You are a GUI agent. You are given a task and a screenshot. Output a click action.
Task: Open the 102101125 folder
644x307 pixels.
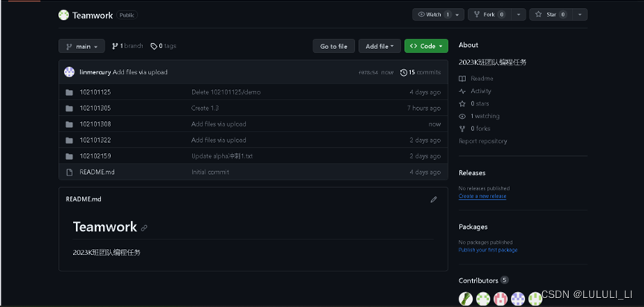(x=95, y=92)
